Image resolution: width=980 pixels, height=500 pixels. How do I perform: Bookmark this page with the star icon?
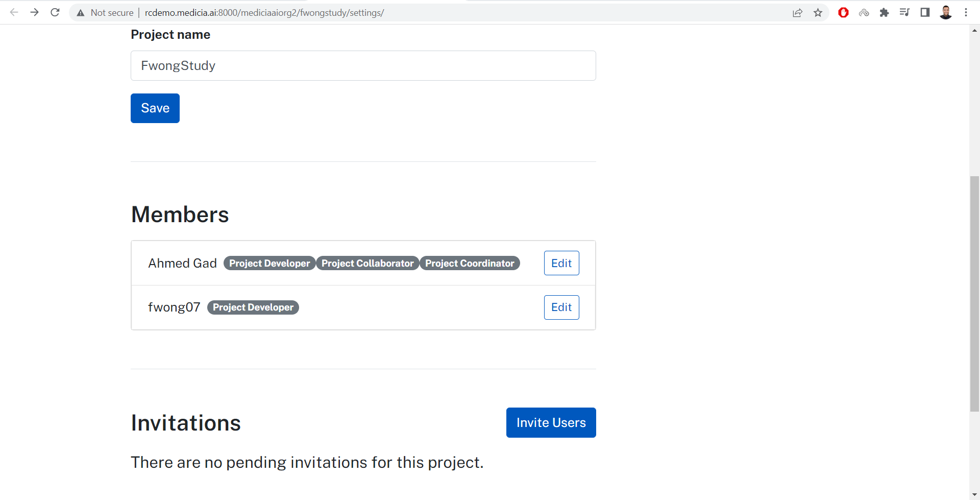(x=818, y=13)
